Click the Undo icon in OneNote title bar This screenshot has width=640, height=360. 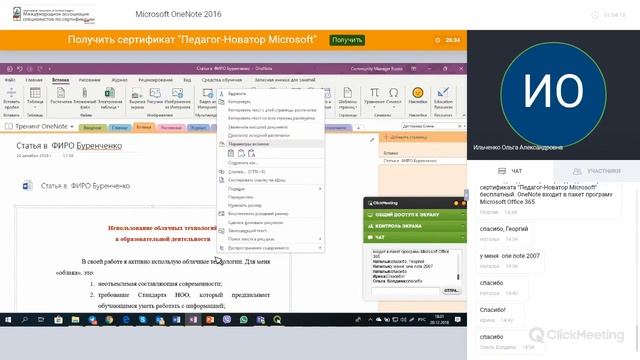click(x=20, y=69)
